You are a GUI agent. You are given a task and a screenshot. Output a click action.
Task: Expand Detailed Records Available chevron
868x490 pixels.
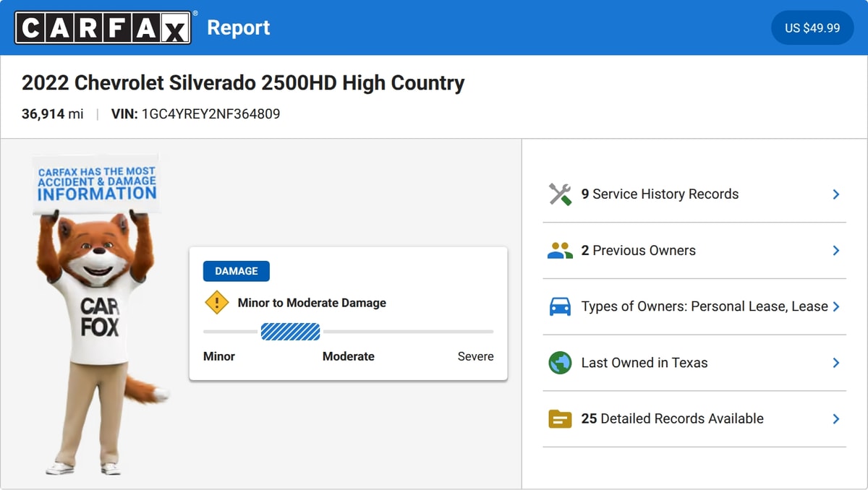click(x=835, y=418)
